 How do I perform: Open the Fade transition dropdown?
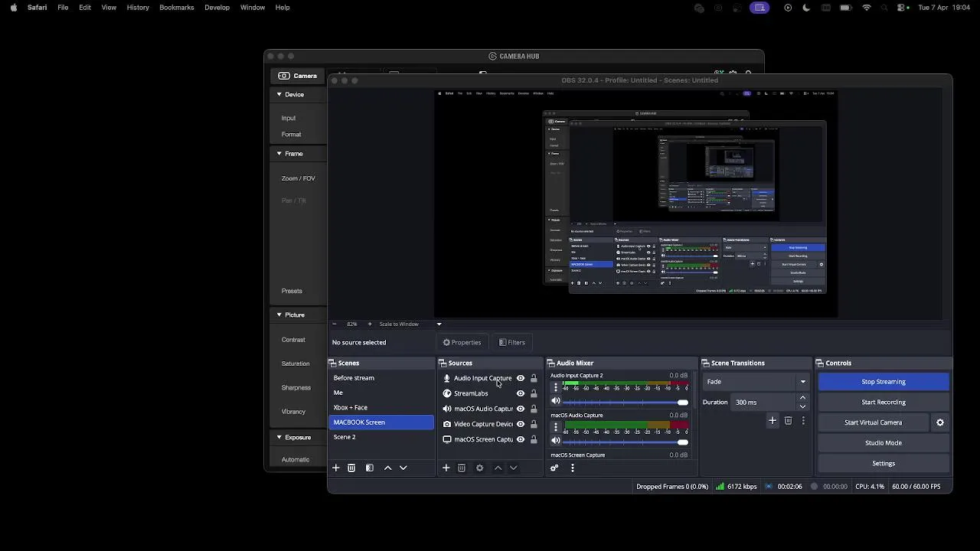[756, 381]
